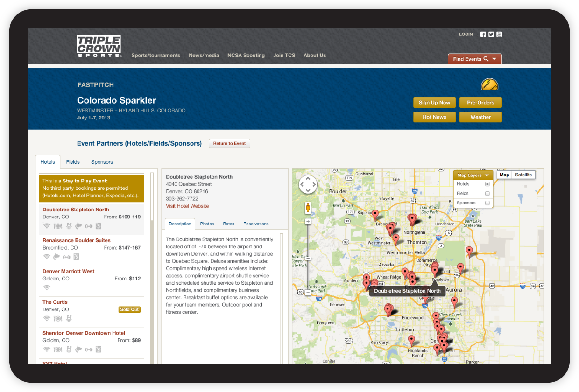This screenshot has height=392, width=579.
Task: Enable the Fields map layer checkbox
Action: (487, 194)
